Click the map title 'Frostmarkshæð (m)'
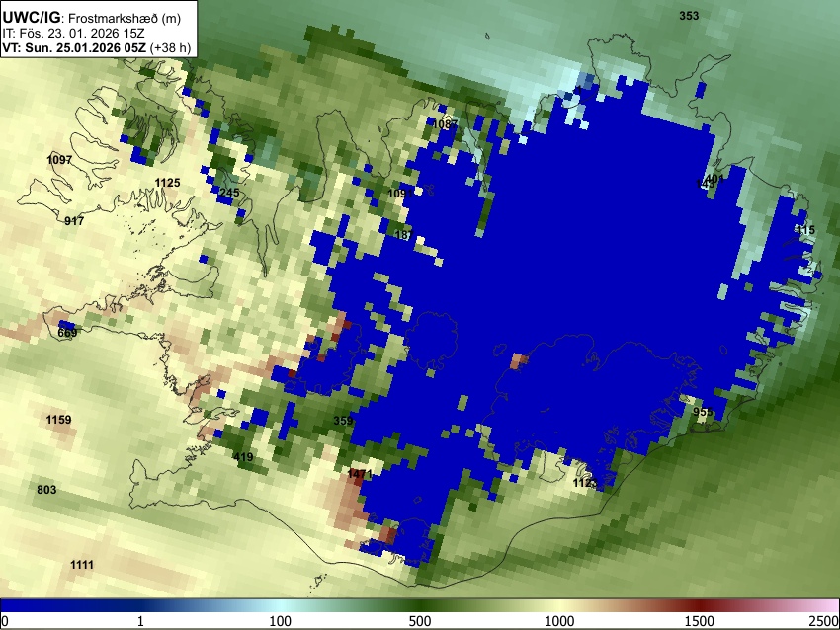 click(125, 18)
